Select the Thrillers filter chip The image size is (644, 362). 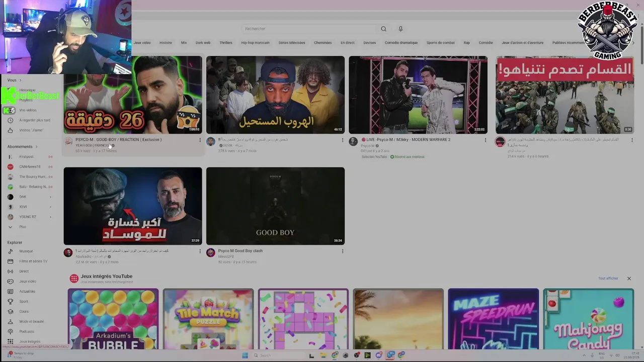pos(226,43)
